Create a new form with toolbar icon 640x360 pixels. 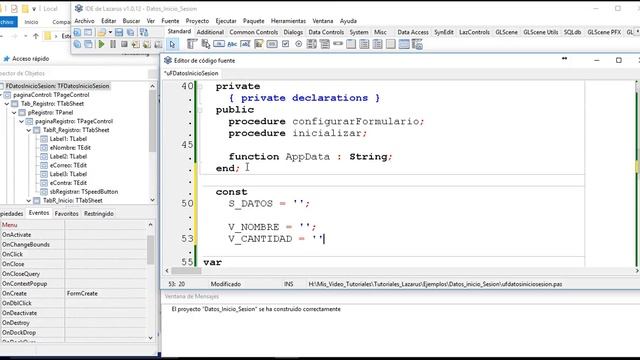pyautogui.click(x=88, y=32)
